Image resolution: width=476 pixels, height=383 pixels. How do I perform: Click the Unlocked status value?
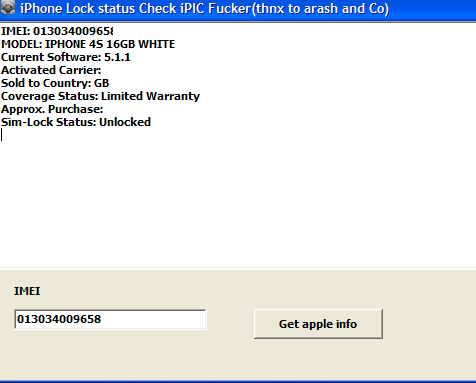[x=125, y=122]
